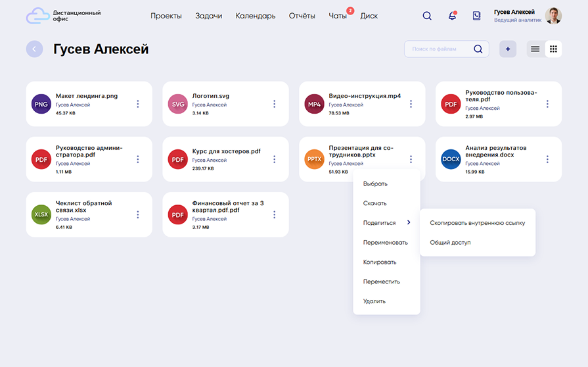Click Скопировать внутреннюю ссылку
Image resolution: width=588 pixels, height=367 pixels.
(477, 223)
